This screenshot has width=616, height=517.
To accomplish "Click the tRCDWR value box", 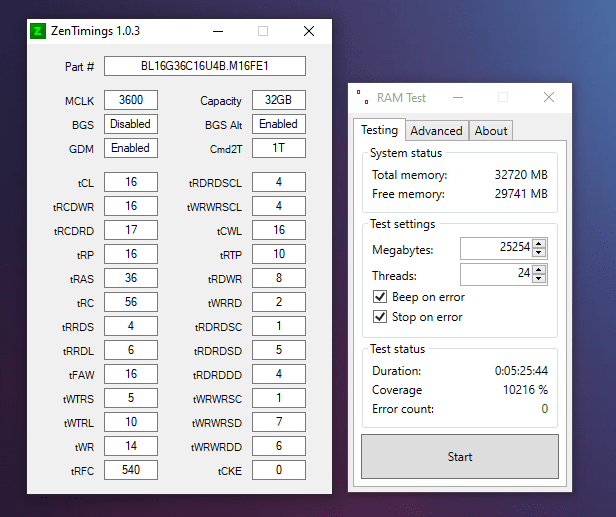I will 131,206.
